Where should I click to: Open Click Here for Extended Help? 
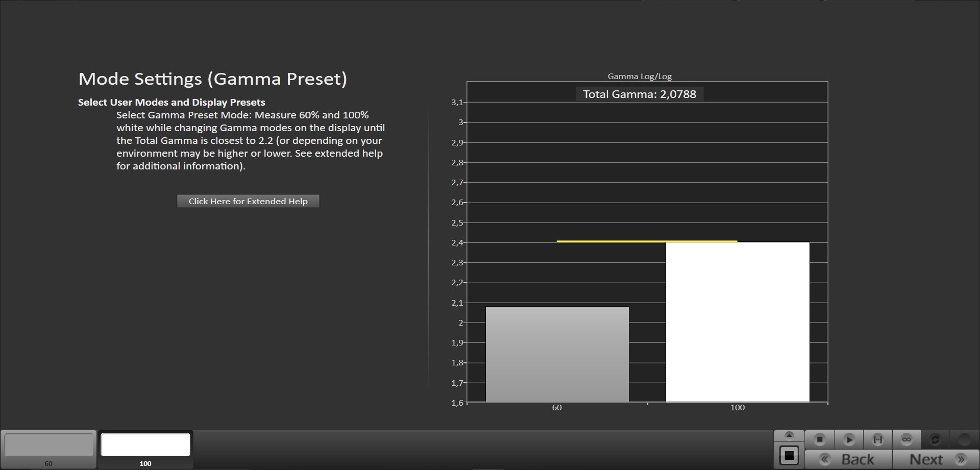[x=248, y=201]
